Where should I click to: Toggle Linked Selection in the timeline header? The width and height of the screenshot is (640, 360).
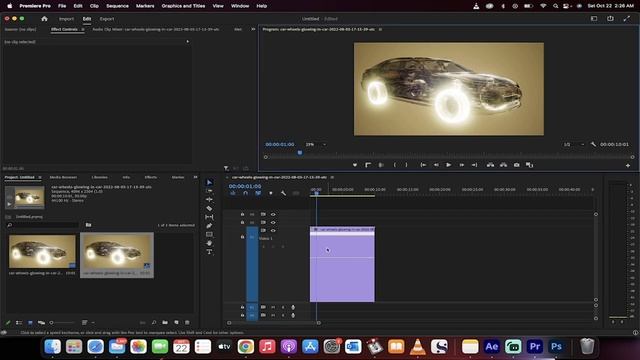(x=258, y=193)
